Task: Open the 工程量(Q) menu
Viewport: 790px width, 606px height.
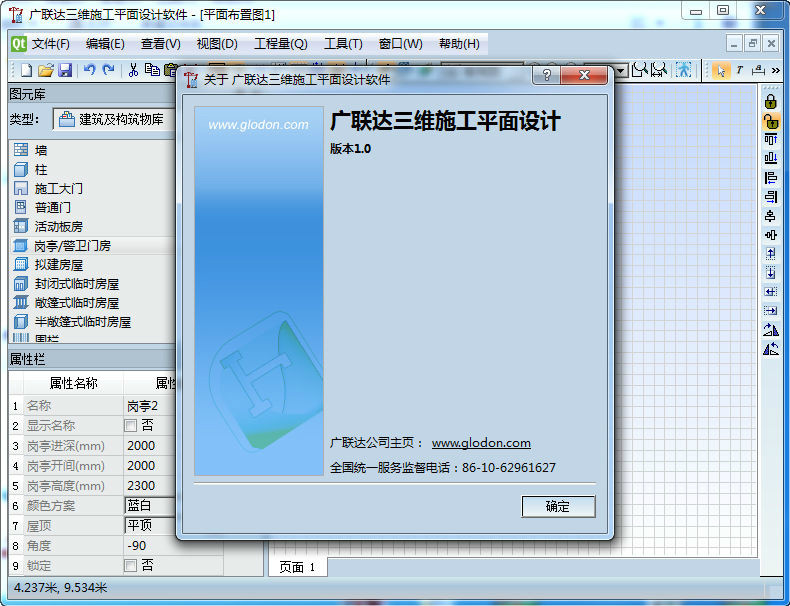Action: pos(281,44)
